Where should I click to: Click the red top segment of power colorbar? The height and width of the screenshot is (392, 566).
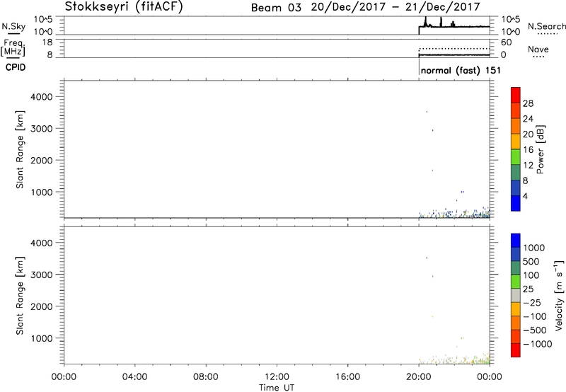pyautogui.click(x=516, y=95)
